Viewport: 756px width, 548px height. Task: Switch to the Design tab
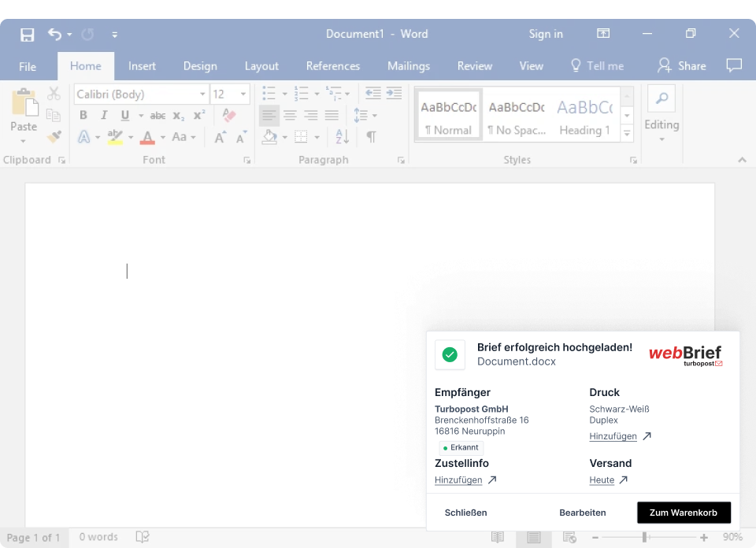pyautogui.click(x=200, y=66)
